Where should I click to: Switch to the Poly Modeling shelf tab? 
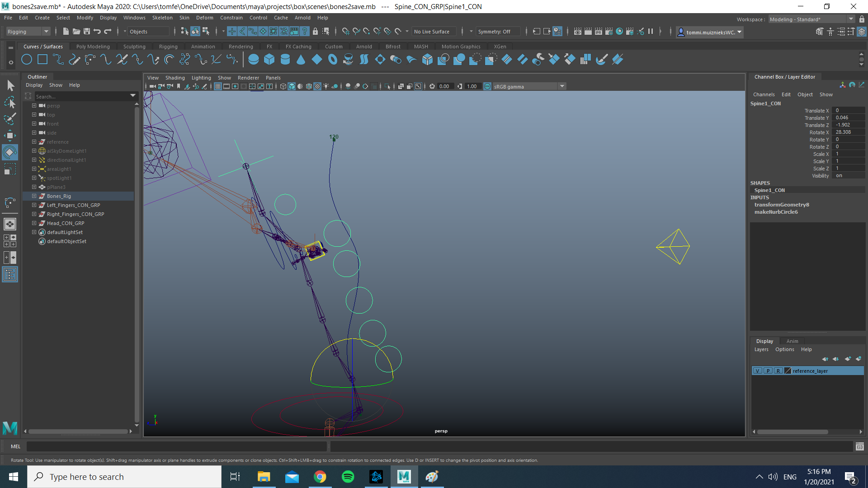pyautogui.click(x=93, y=46)
